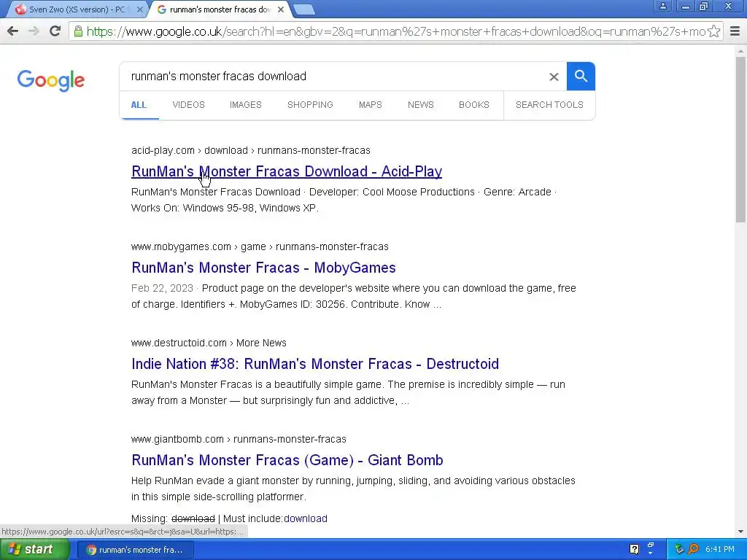Open RunMan's Monster Fracas - MobyGames result
The image size is (747, 560).
pos(263,268)
